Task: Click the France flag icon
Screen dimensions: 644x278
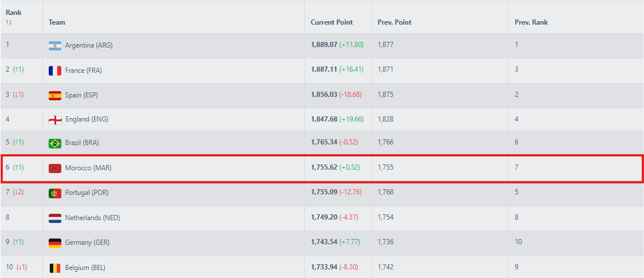Action: (x=55, y=71)
